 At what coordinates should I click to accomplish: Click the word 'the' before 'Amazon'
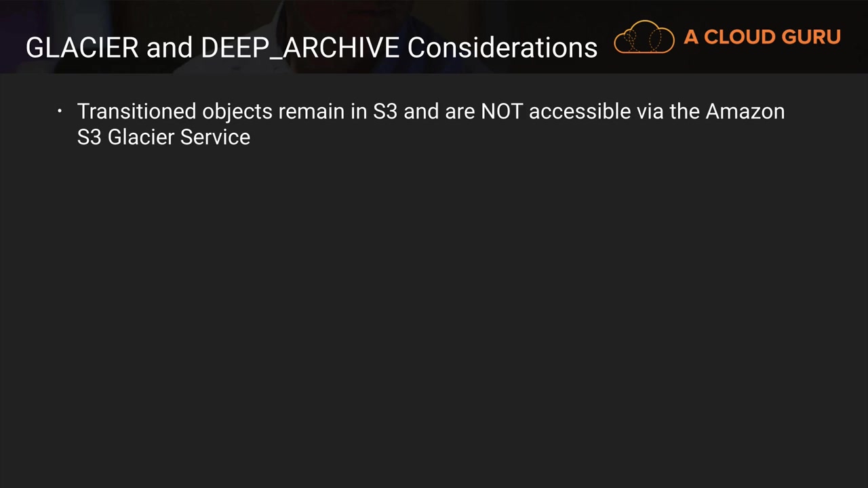(685, 111)
